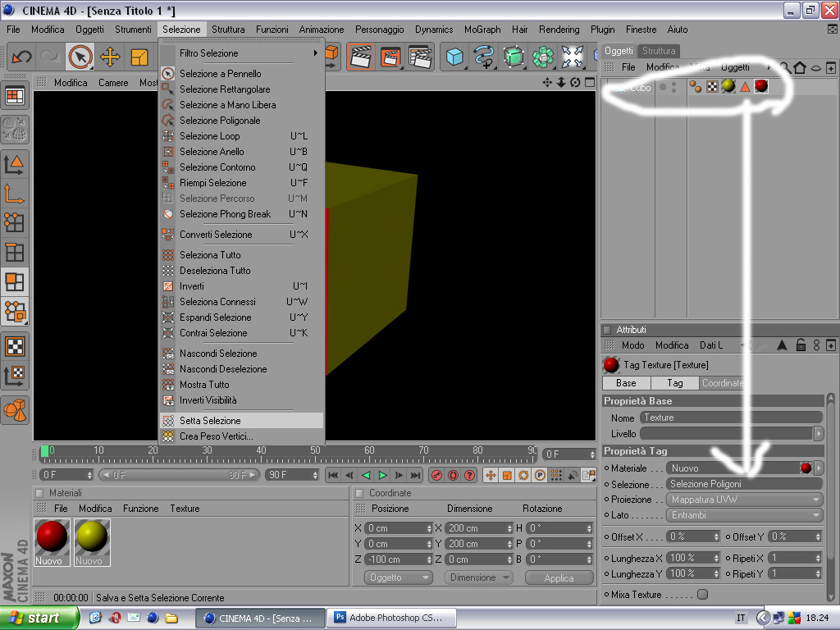The width and height of the screenshot is (840, 630).
Task: Click the Use Object Axis tool icon
Action: (15, 194)
